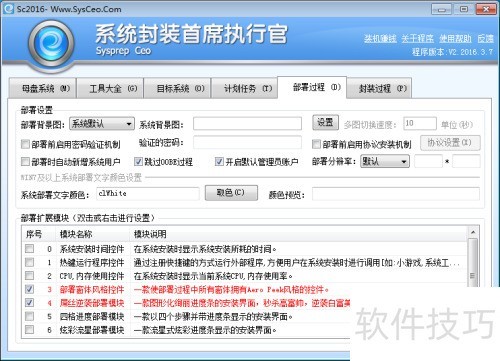This screenshot has width=500, height=361.
Task: Check the 炫彩流星部署模块 checkbox
Action: coord(29,330)
